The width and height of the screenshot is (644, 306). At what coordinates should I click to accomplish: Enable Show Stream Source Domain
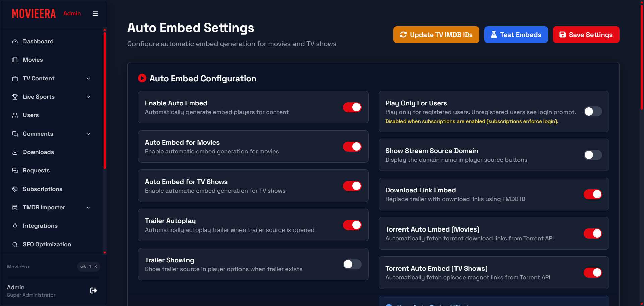(592, 155)
